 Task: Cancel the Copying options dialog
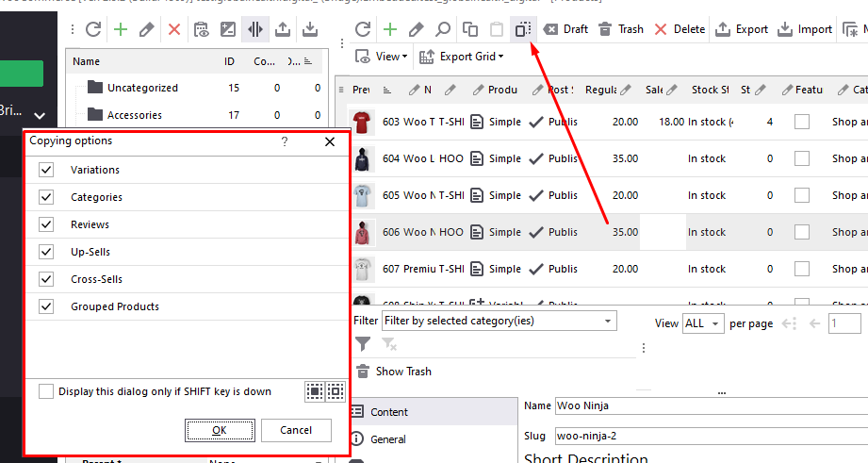tap(296, 430)
